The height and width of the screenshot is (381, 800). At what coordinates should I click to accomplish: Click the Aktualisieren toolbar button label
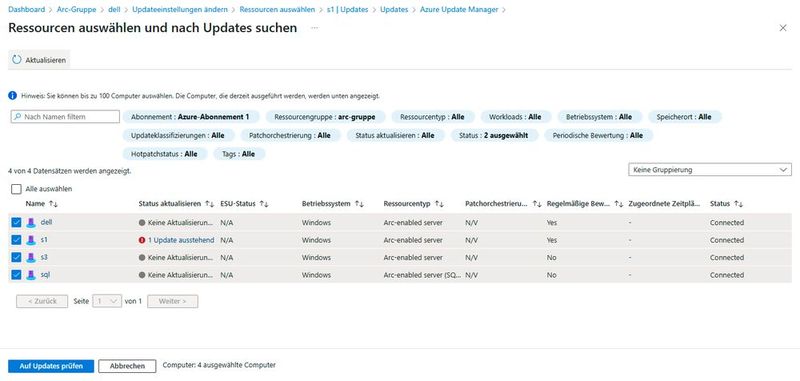pyautogui.click(x=45, y=60)
